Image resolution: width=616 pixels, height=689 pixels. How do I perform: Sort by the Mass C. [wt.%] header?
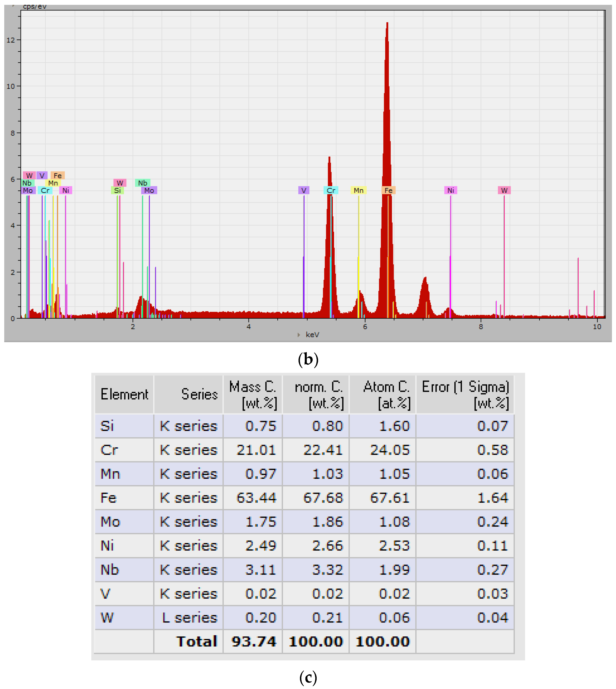pyautogui.click(x=253, y=395)
